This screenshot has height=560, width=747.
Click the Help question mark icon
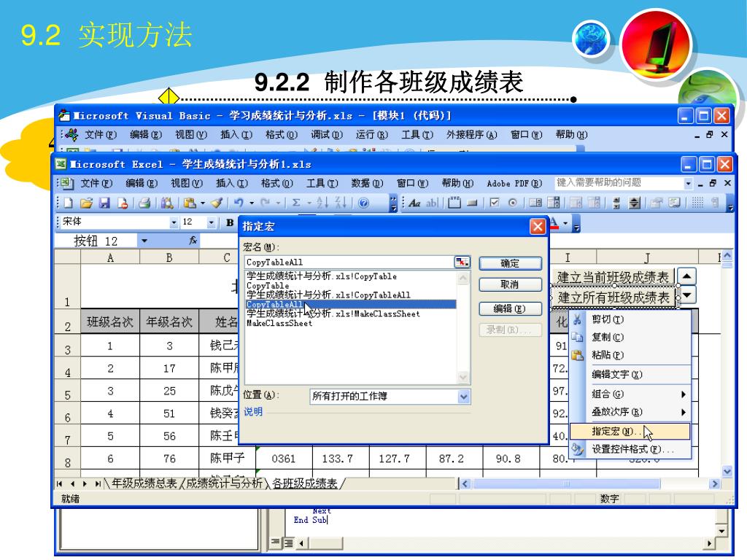click(x=363, y=203)
